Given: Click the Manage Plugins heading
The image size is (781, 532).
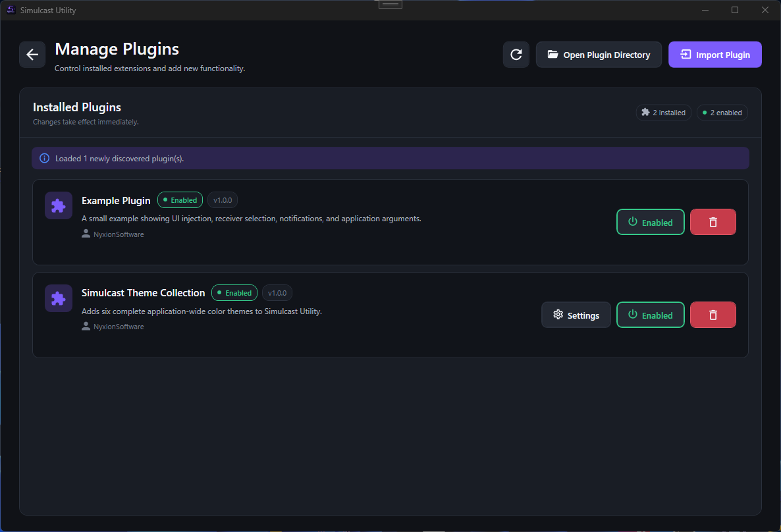Looking at the screenshot, I should pyautogui.click(x=117, y=49).
